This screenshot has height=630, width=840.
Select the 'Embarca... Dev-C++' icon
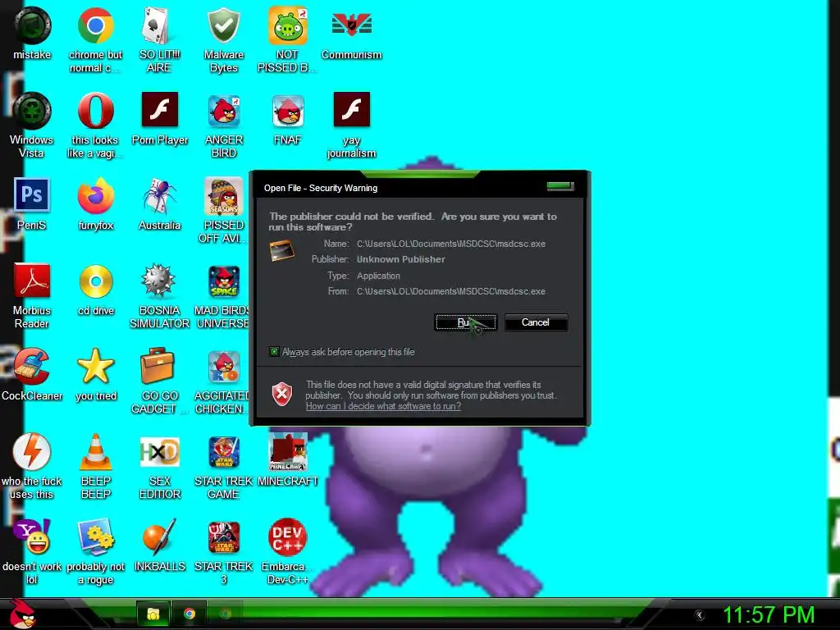288,536
